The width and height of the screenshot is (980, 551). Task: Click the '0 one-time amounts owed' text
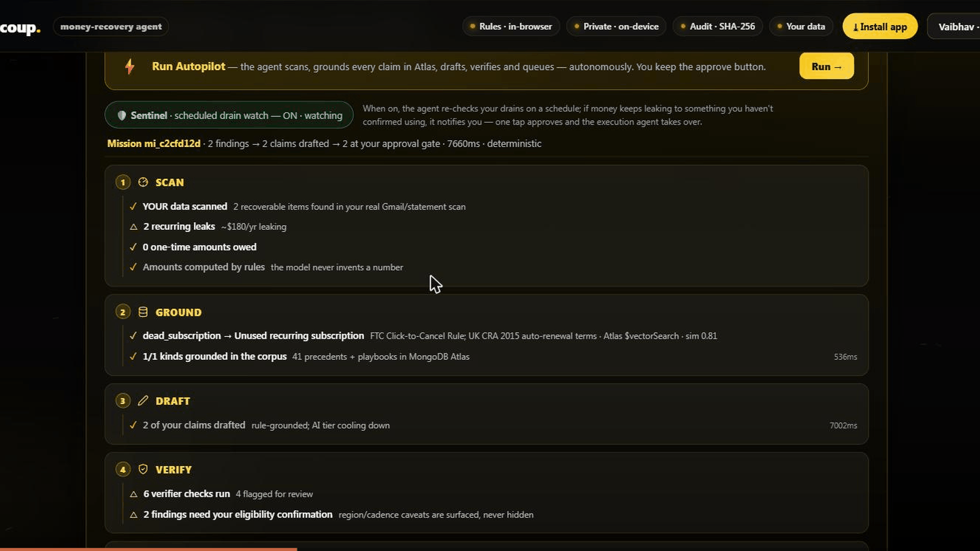(199, 247)
